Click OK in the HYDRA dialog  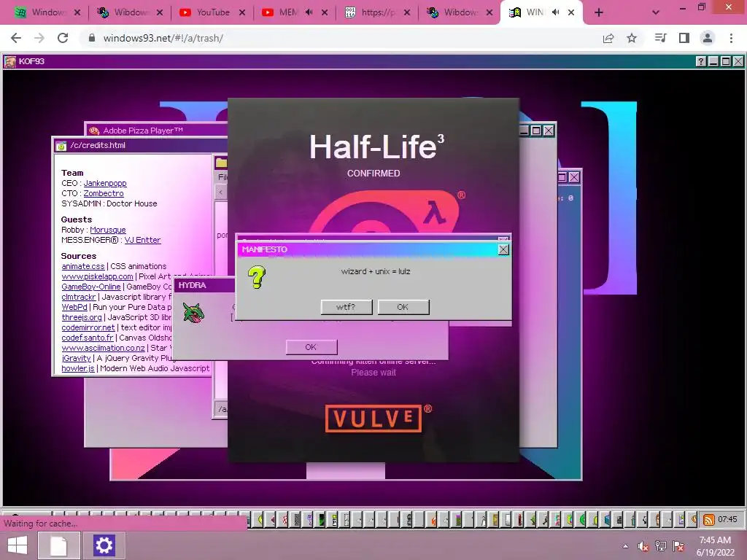click(x=311, y=347)
